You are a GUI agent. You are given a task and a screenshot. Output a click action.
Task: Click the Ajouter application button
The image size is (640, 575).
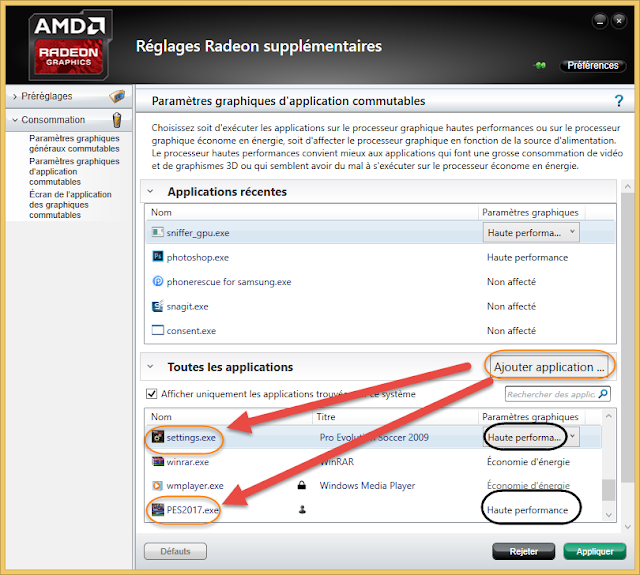pyautogui.click(x=549, y=366)
